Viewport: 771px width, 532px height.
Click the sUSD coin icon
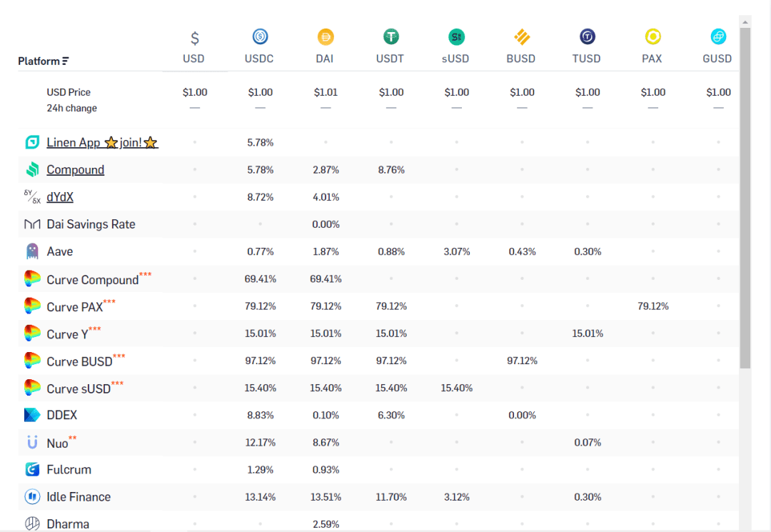(x=456, y=36)
